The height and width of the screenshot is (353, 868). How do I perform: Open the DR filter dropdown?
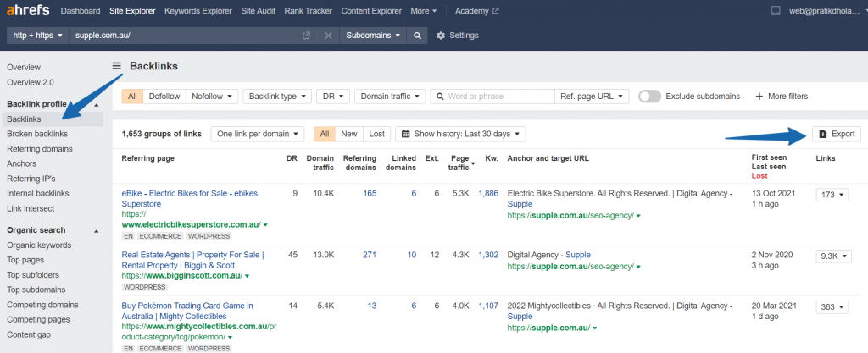pyautogui.click(x=333, y=97)
